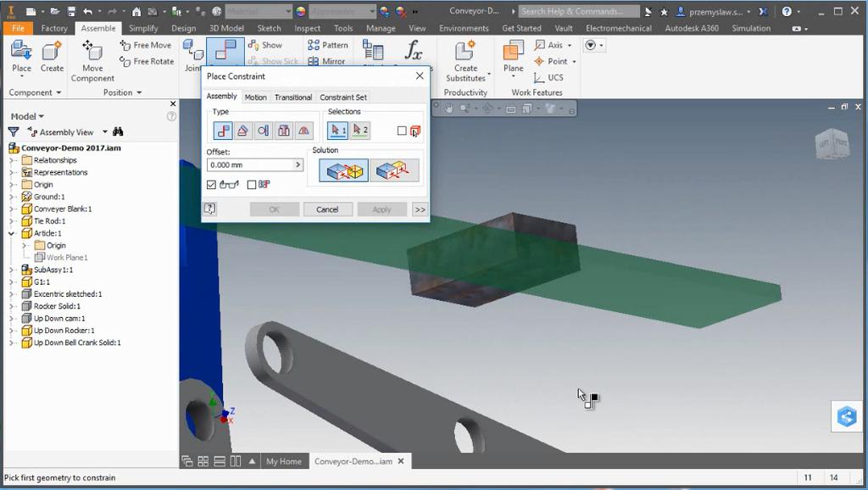Image resolution: width=868 pixels, height=490 pixels.
Task: Expand the Representations node
Action: point(11,172)
